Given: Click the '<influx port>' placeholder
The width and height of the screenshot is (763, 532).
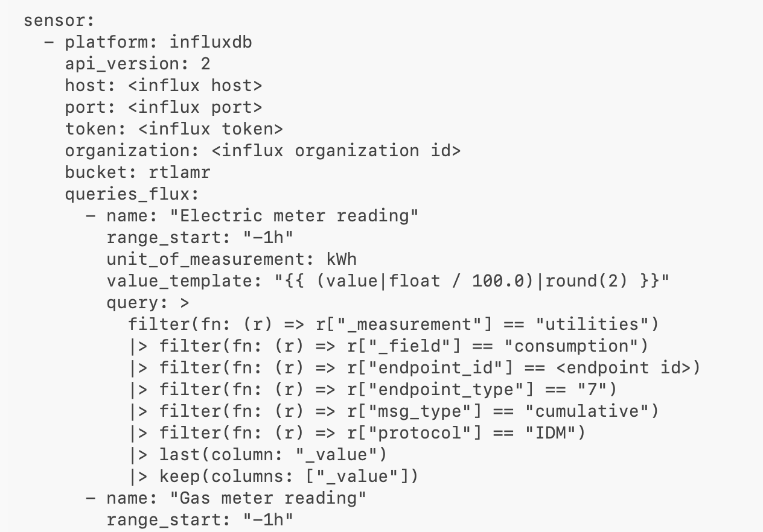Looking at the screenshot, I should point(195,107).
